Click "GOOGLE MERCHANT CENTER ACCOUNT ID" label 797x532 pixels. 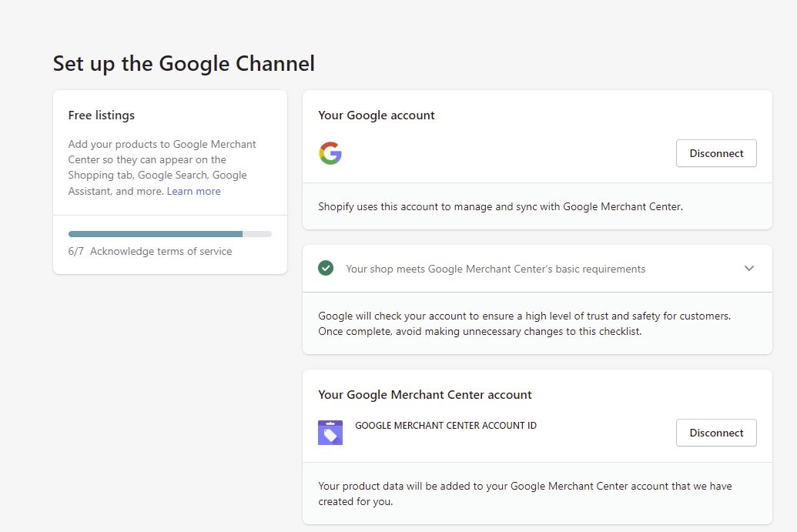pyautogui.click(x=446, y=425)
